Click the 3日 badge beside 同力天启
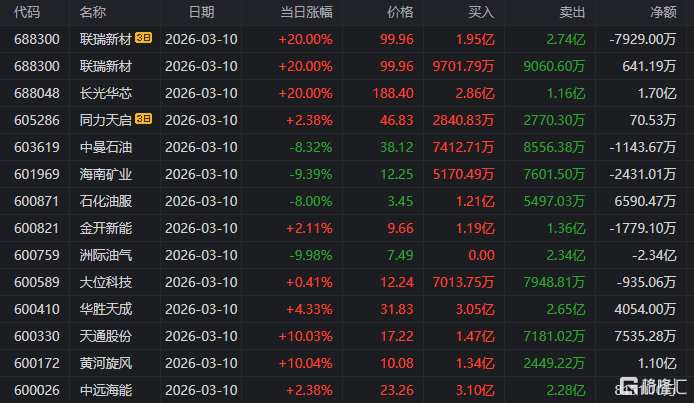This screenshot has height=403, width=694. [x=144, y=119]
